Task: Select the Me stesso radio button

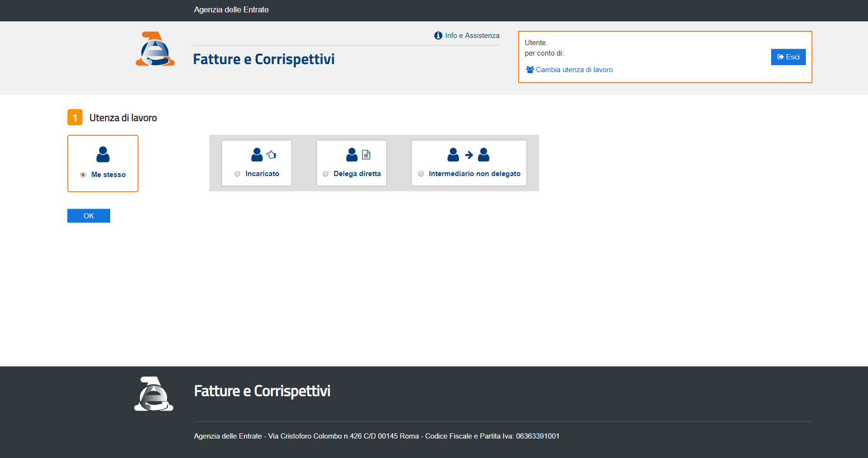Action: click(x=83, y=175)
